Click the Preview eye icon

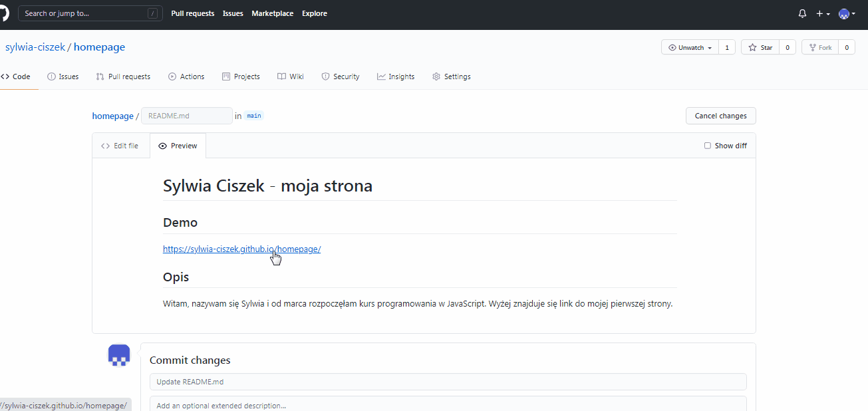(x=162, y=146)
